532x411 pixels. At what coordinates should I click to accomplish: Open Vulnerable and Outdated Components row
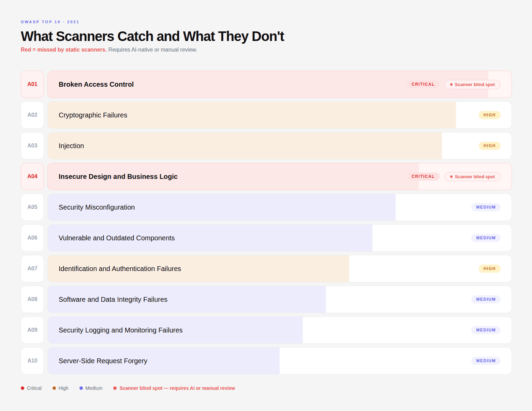click(280, 238)
